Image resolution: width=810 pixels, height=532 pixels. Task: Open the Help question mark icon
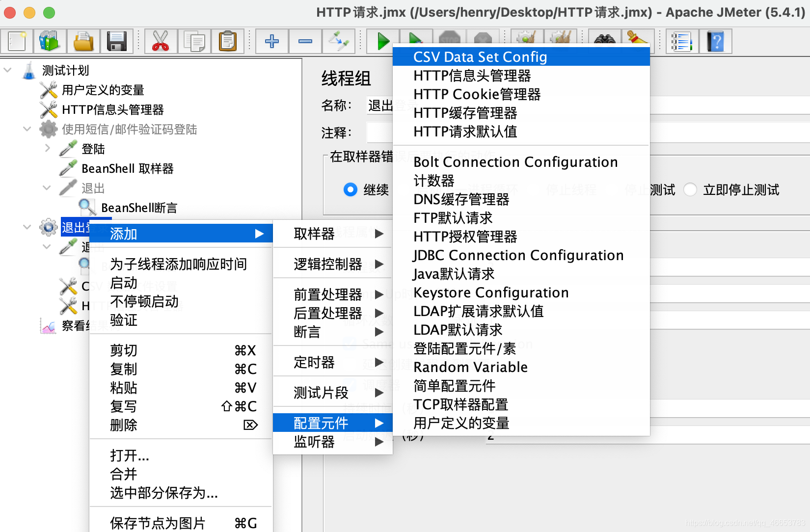715,41
